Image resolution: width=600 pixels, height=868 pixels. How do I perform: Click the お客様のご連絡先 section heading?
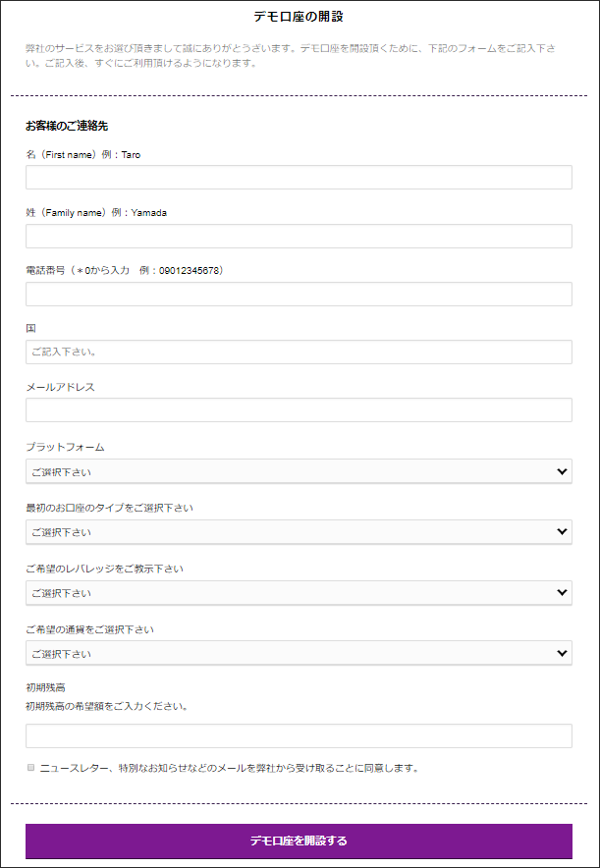pyautogui.click(x=67, y=127)
